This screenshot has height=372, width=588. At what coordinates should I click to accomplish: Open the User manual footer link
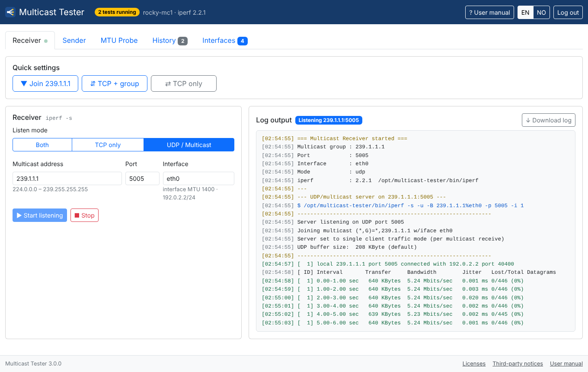566,364
